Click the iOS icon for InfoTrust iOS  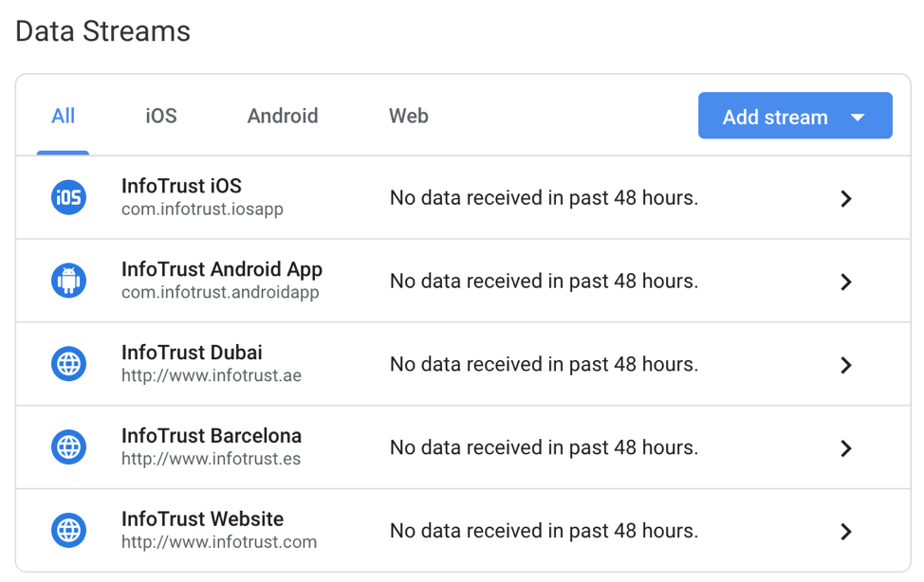click(68, 198)
